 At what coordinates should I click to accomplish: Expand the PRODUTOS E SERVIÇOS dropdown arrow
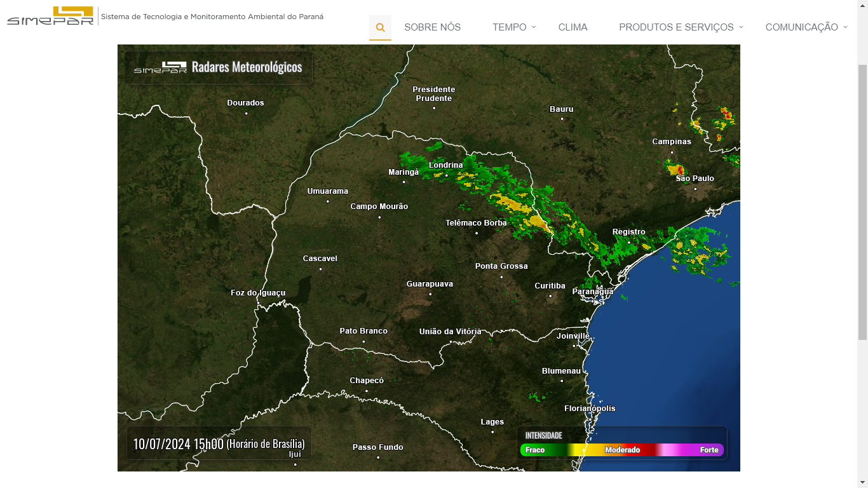coord(741,27)
